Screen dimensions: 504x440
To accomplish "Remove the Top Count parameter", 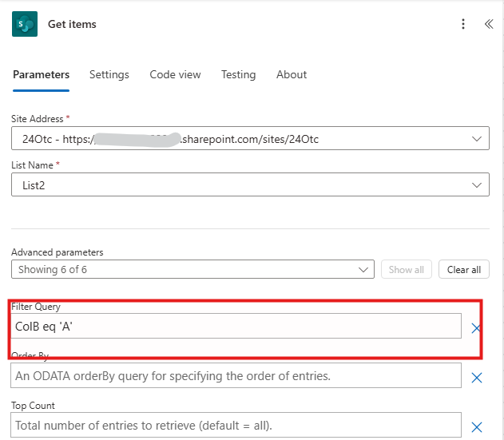I will 477,427.
